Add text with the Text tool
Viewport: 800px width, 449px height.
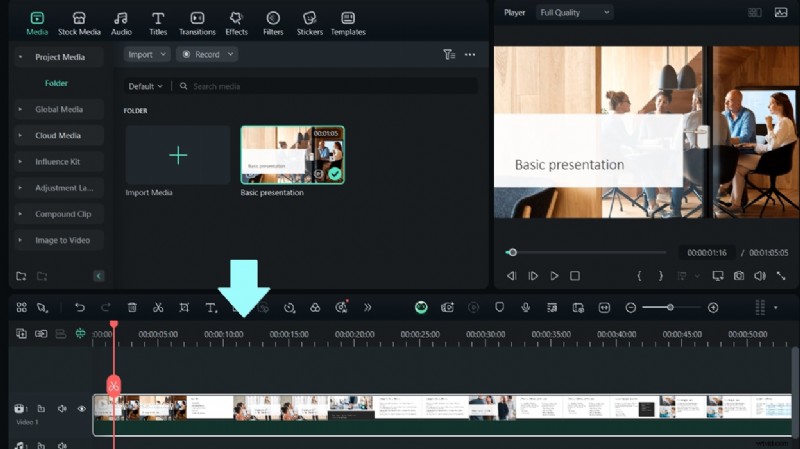tap(211, 307)
